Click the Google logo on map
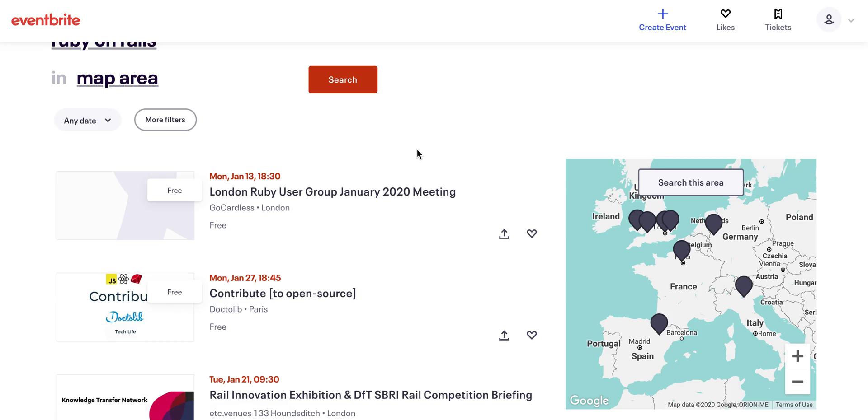 point(589,401)
